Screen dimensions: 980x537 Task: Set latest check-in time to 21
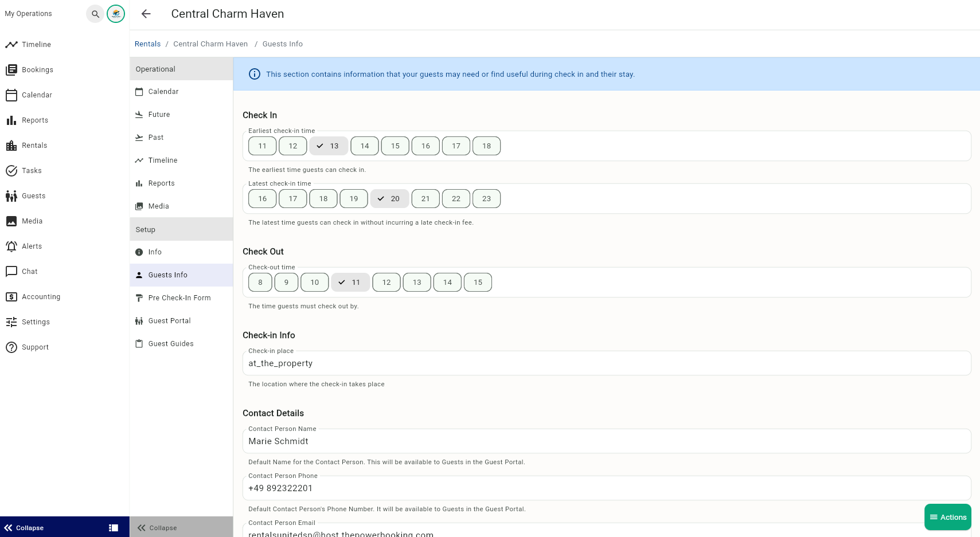tap(425, 199)
